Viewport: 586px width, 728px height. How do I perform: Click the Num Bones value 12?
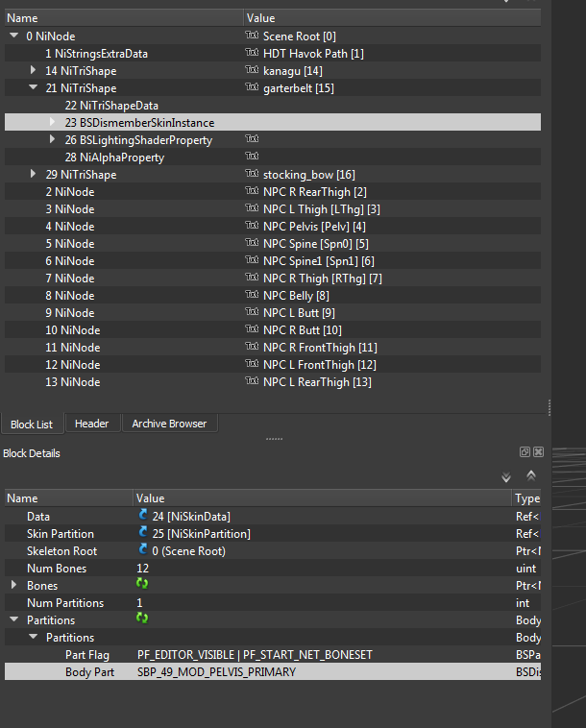pyautogui.click(x=142, y=569)
